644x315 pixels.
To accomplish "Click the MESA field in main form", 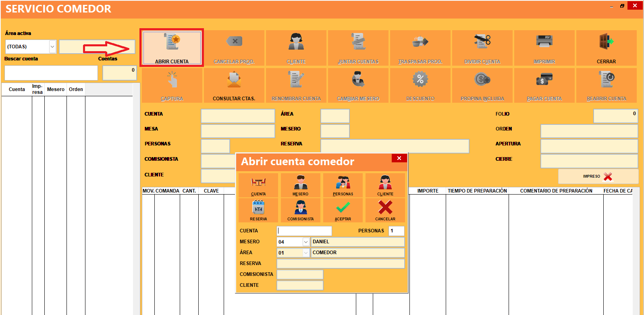I will [x=238, y=131].
